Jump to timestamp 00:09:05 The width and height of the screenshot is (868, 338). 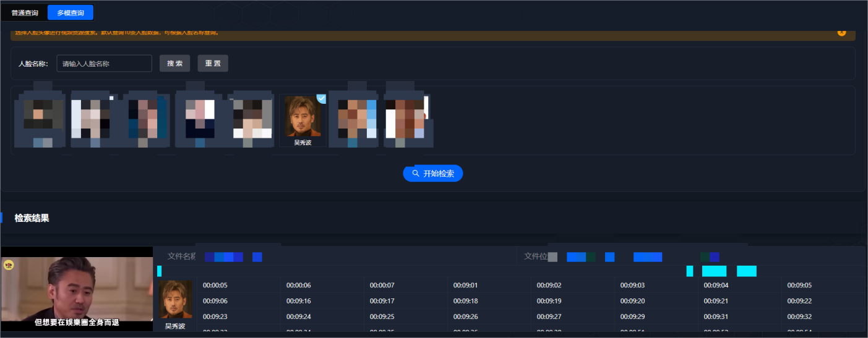pyautogui.click(x=799, y=285)
